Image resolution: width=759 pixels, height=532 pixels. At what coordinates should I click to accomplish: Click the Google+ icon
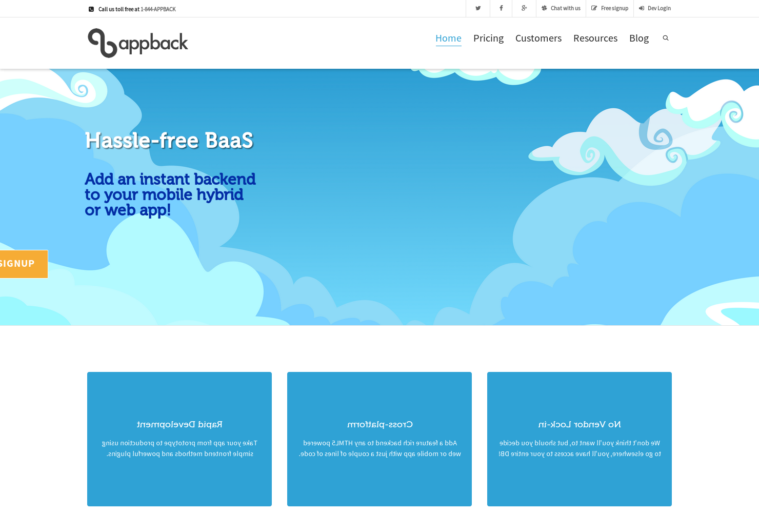coord(524,8)
